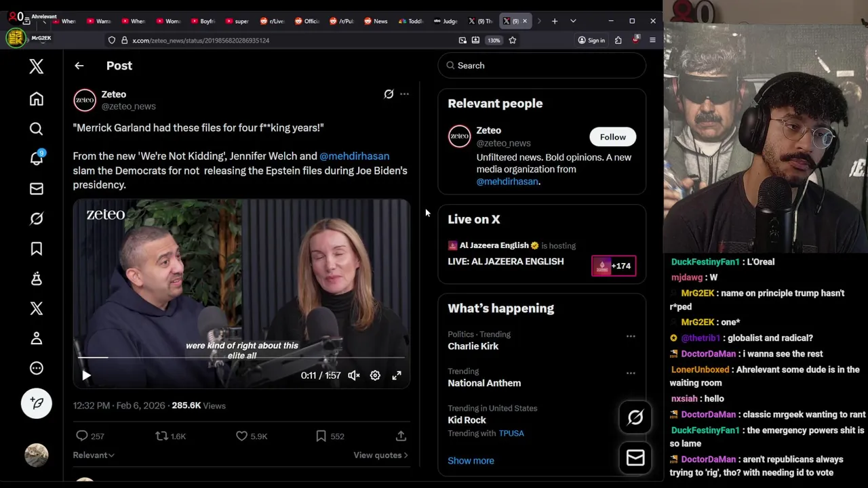Image resolution: width=868 pixels, height=488 pixels.
Task: Expand the Relevant replies sort dropdown
Action: coord(94,455)
